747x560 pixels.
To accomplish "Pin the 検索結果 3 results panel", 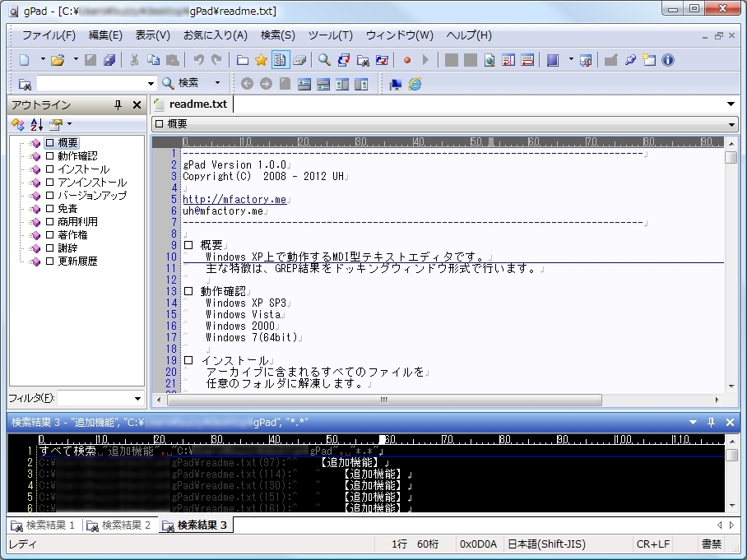I will click(x=712, y=422).
